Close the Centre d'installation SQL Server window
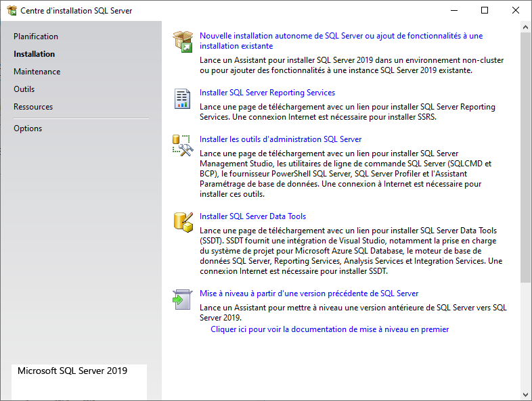This screenshot has width=532, height=401. click(x=515, y=11)
